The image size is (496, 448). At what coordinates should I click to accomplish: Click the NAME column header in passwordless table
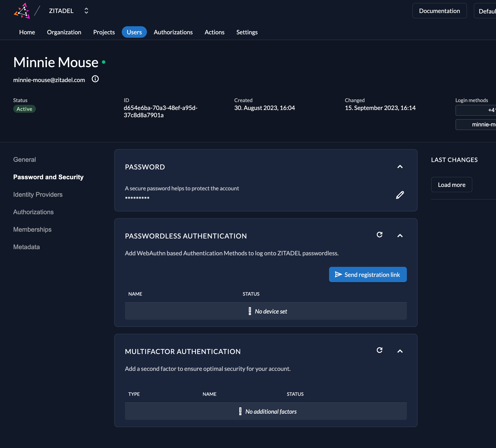tap(135, 294)
